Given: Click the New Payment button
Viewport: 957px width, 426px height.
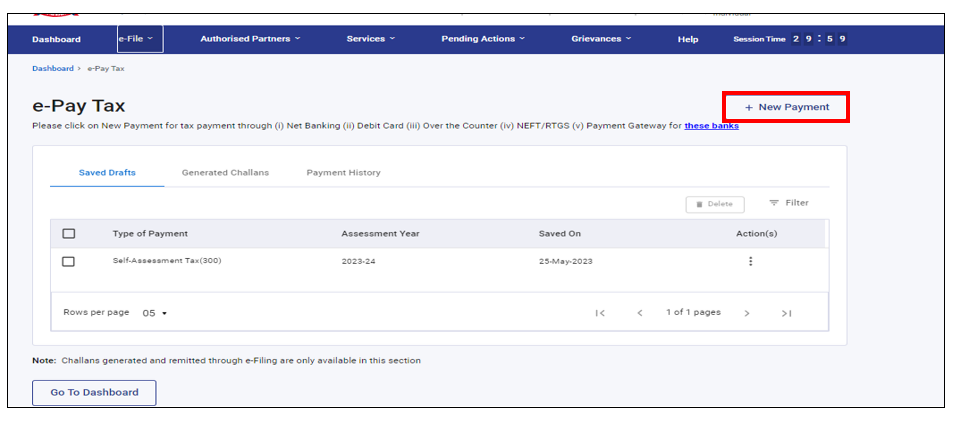Looking at the screenshot, I should 787,107.
